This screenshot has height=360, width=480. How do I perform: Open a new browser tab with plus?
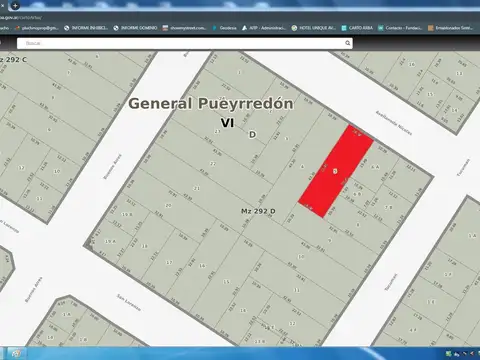point(15,5)
